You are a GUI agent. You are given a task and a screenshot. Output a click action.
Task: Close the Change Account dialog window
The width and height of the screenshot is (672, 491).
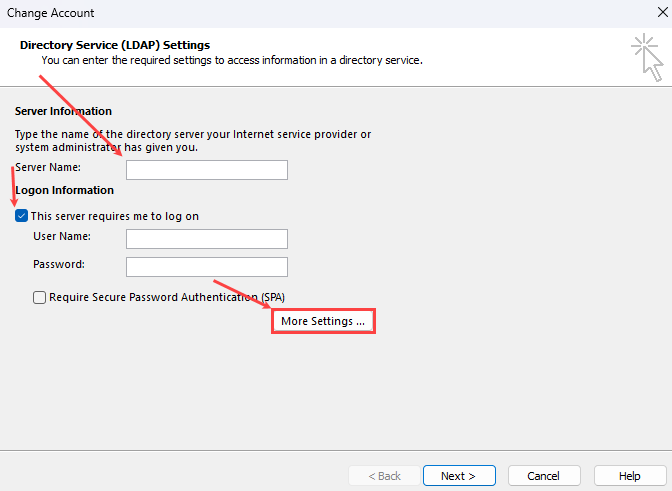coord(654,13)
